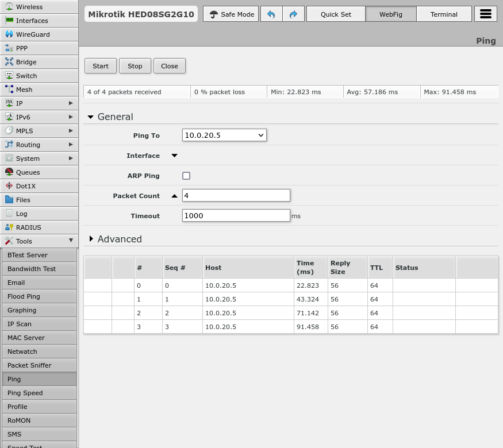Viewport: 503px width, 448px height.
Task: Open Packet Sniffer in Tools menu
Action: (x=29, y=365)
